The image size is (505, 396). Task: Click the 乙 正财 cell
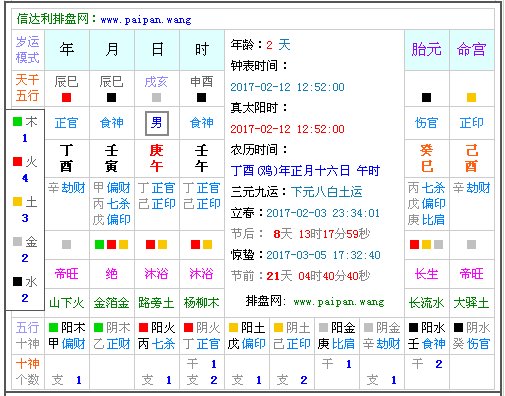[112, 344]
